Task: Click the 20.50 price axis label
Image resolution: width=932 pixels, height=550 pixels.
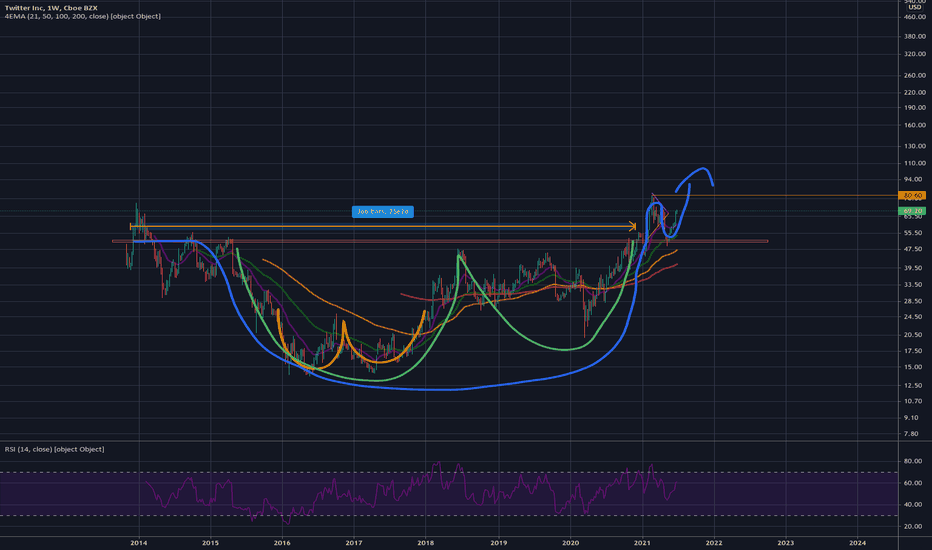Action: click(913, 335)
